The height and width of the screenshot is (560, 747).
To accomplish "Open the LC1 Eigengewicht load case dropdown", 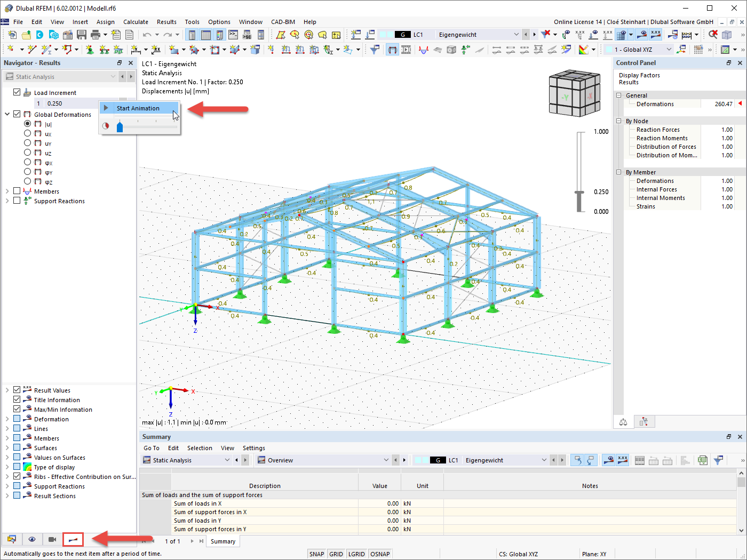I will click(516, 34).
